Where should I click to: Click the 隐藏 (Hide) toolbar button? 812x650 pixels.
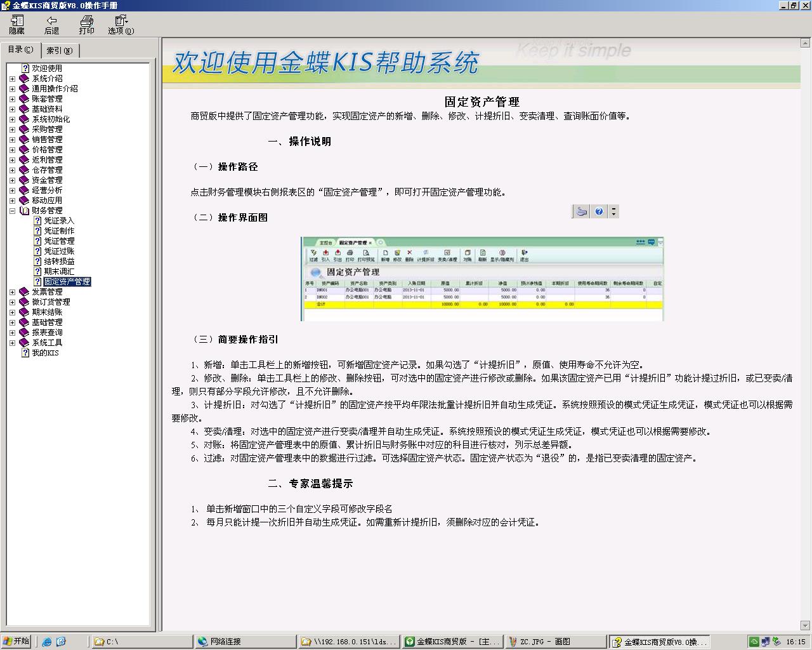coord(16,25)
